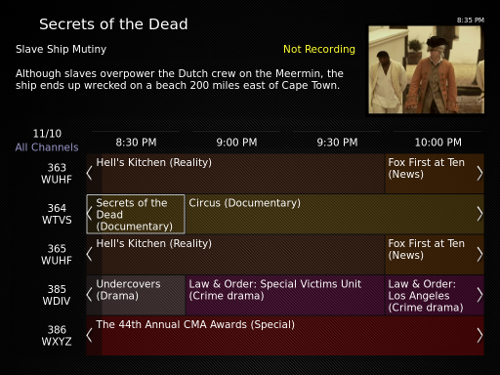Viewport: 500px width, 375px height.
Task: Click left arrow on 386 WXYZ row
Action: 89,335
